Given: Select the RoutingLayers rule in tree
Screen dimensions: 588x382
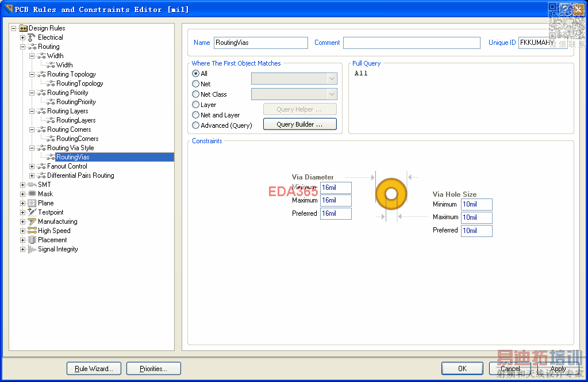Looking at the screenshot, I should tap(76, 120).
